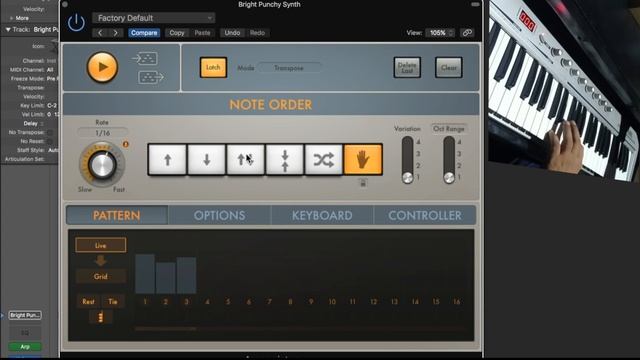
Task: Select the As Played hand note order
Action: point(363,160)
